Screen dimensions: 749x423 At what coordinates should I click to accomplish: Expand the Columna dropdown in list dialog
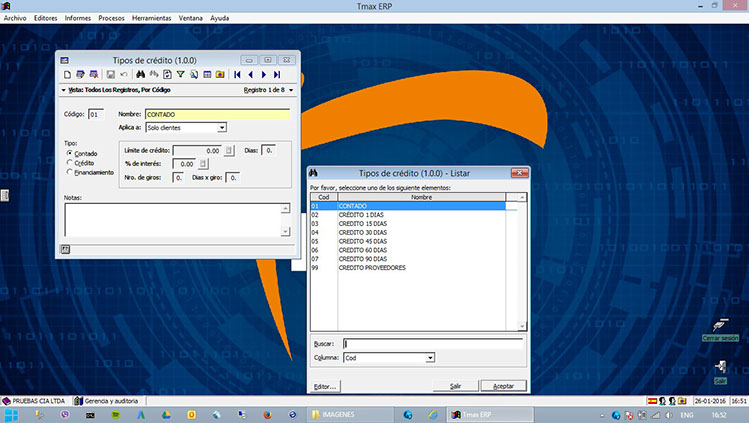click(x=429, y=357)
